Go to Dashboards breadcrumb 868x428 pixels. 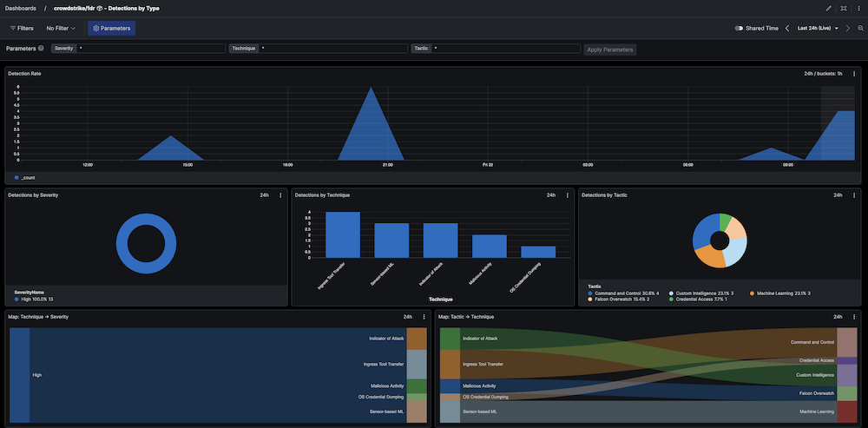[21, 8]
